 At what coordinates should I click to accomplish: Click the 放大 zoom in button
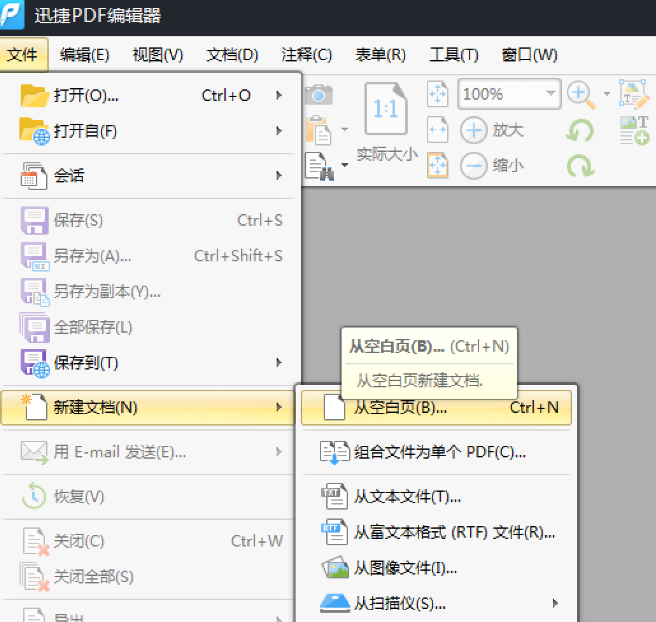[x=492, y=130]
